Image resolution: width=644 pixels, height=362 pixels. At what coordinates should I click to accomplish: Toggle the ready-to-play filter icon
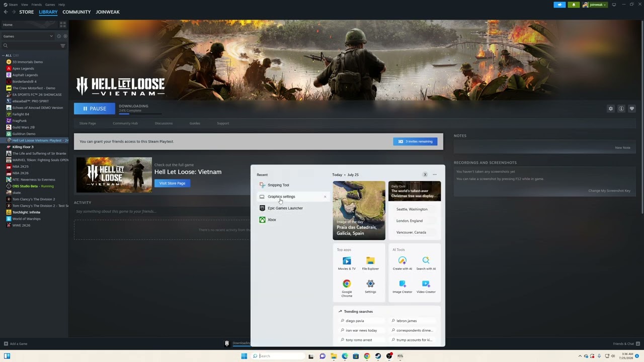(65, 36)
